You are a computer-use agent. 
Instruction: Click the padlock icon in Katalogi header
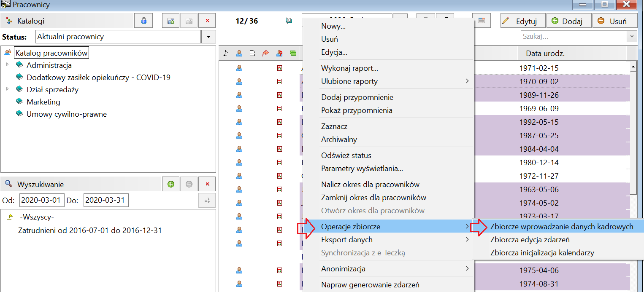[x=144, y=21]
